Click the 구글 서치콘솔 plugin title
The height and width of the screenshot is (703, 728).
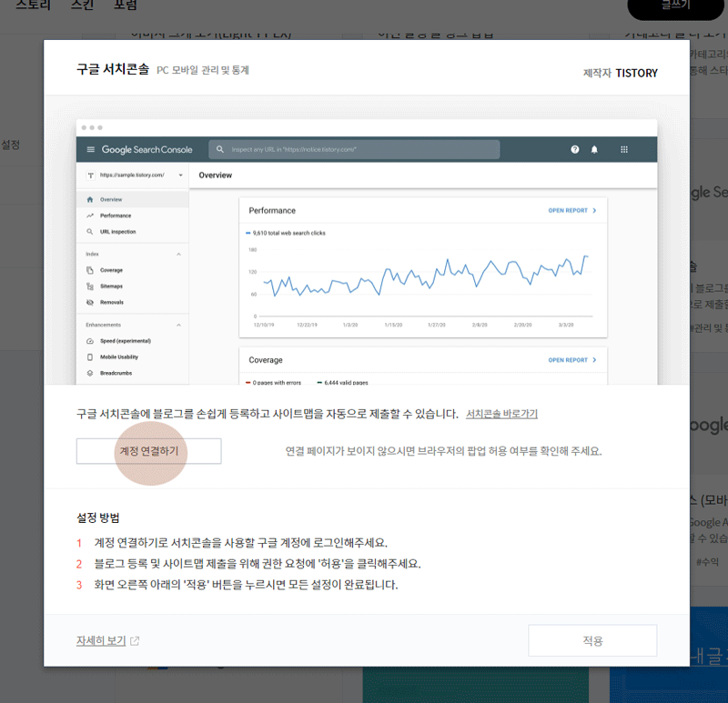[113, 69]
